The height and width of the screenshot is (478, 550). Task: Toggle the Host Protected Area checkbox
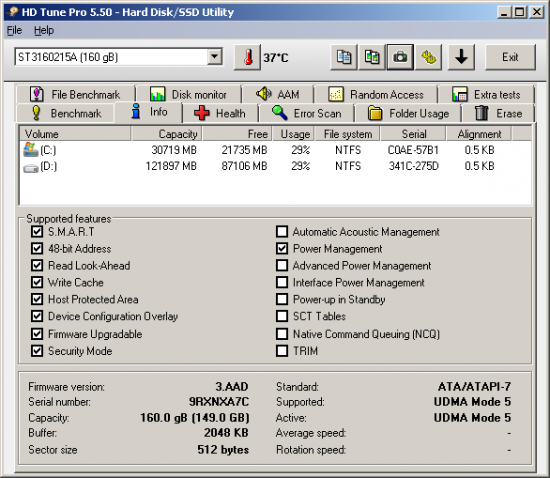click(37, 299)
